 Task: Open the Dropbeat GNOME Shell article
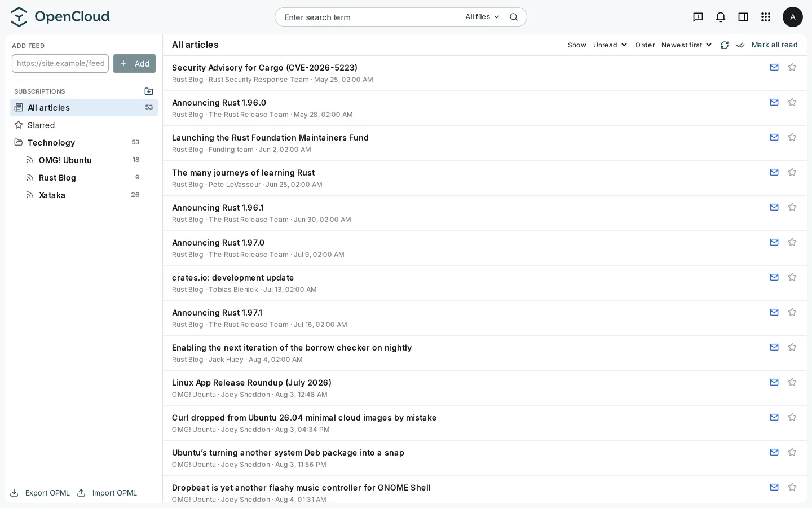pyautogui.click(x=301, y=488)
